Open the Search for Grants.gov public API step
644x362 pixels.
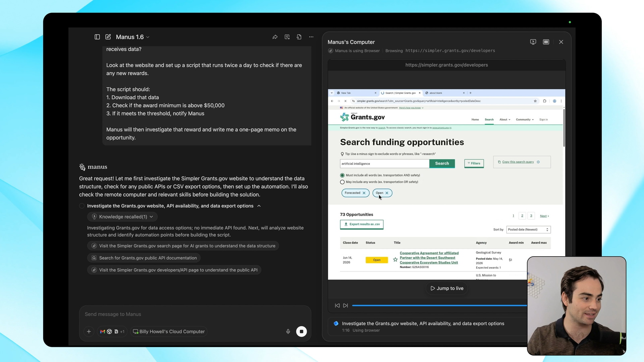click(144, 258)
